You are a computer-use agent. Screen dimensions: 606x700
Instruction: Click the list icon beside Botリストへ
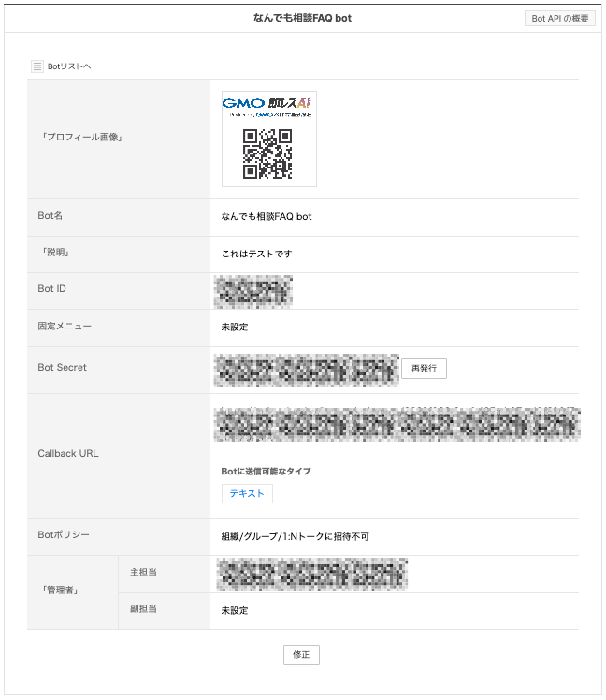pyautogui.click(x=37, y=66)
